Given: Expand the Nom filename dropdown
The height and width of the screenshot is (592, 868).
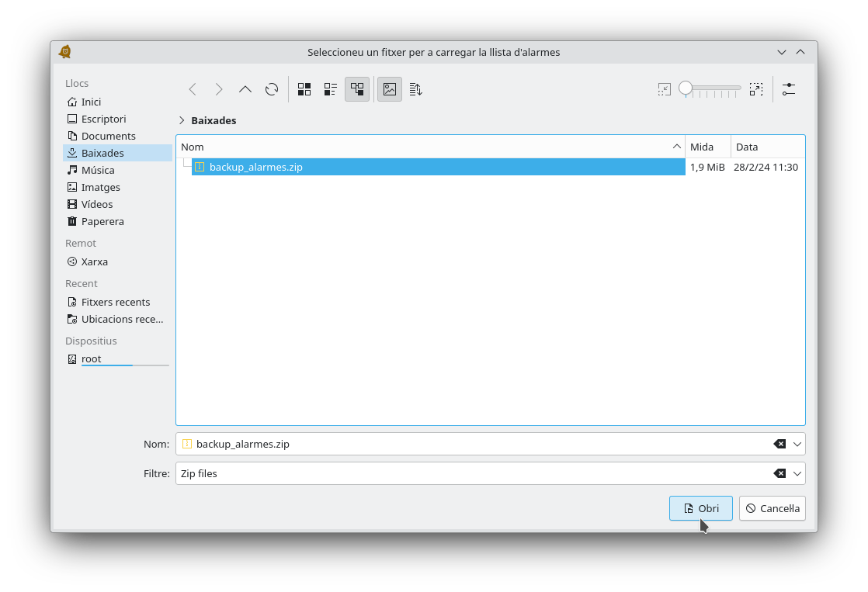Looking at the screenshot, I should click(x=797, y=444).
